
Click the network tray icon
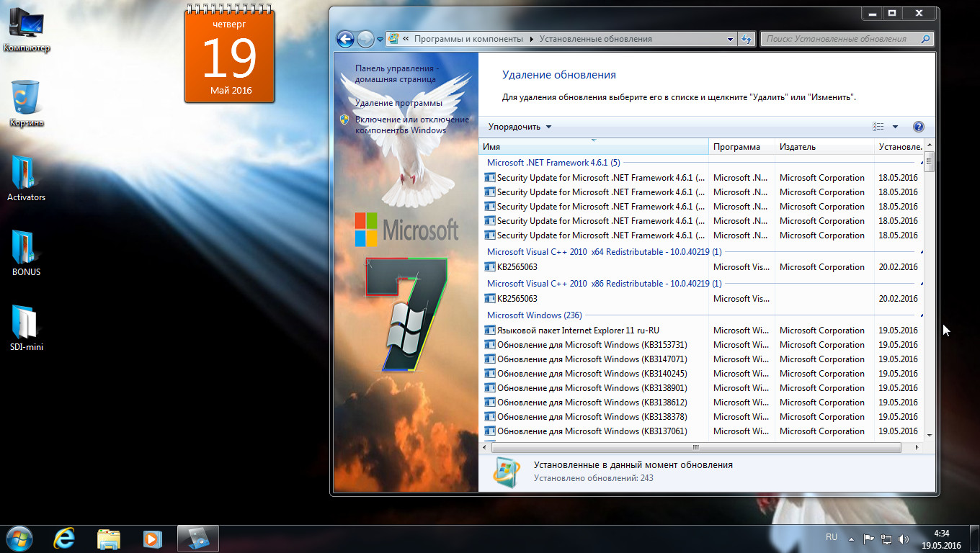point(886,538)
